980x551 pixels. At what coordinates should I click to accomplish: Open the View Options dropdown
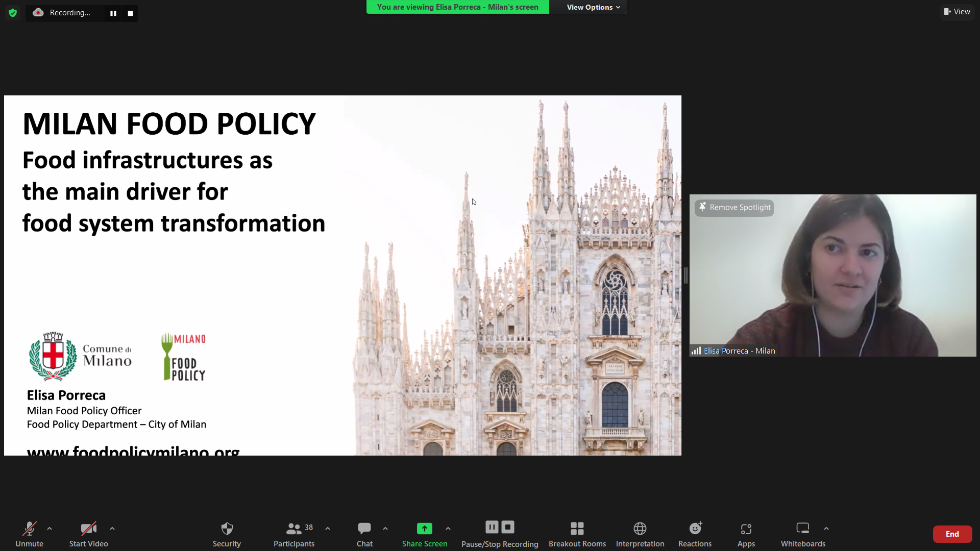click(x=593, y=7)
